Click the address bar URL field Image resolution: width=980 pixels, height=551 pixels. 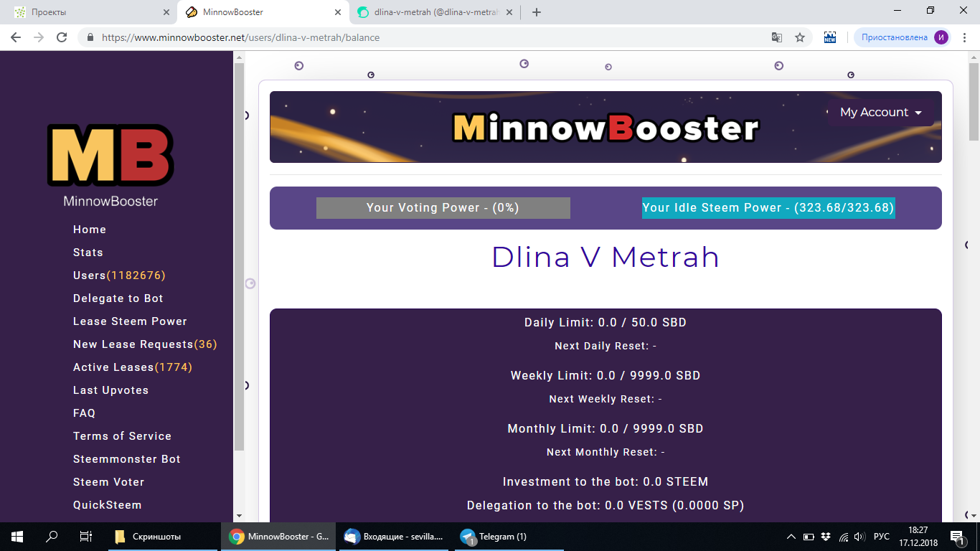click(x=430, y=37)
